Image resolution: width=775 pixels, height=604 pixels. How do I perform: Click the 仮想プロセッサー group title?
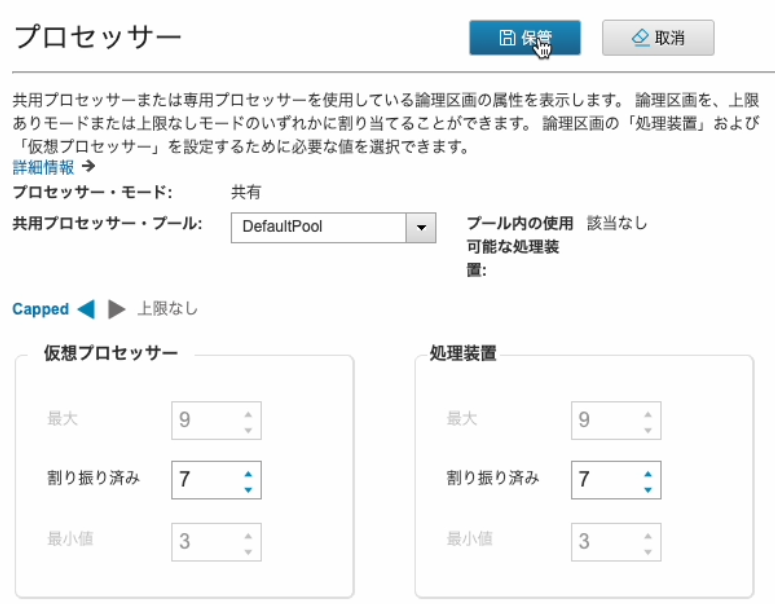pyautogui.click(x=111, y=353)
